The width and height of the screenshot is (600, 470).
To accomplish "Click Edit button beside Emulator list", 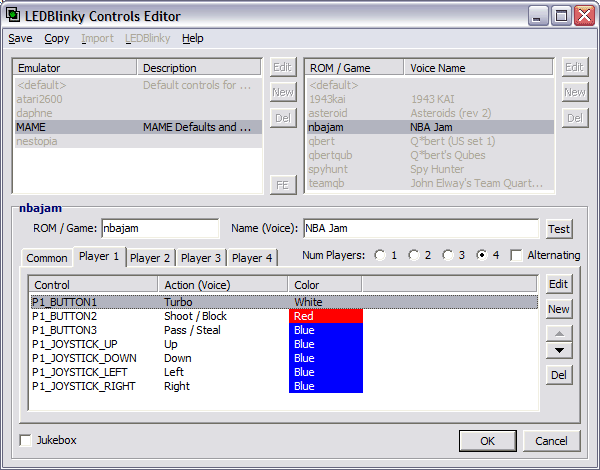I will point(283,67).
